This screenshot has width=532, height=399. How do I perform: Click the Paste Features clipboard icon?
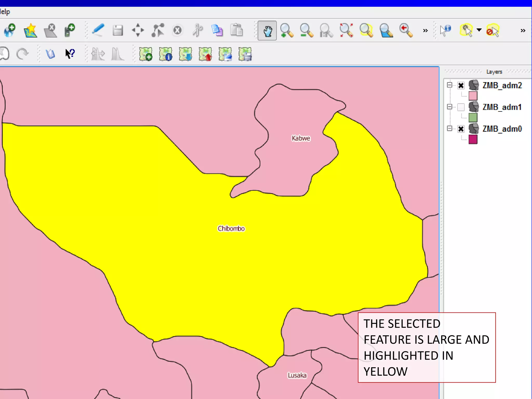(x=237, y=30)
